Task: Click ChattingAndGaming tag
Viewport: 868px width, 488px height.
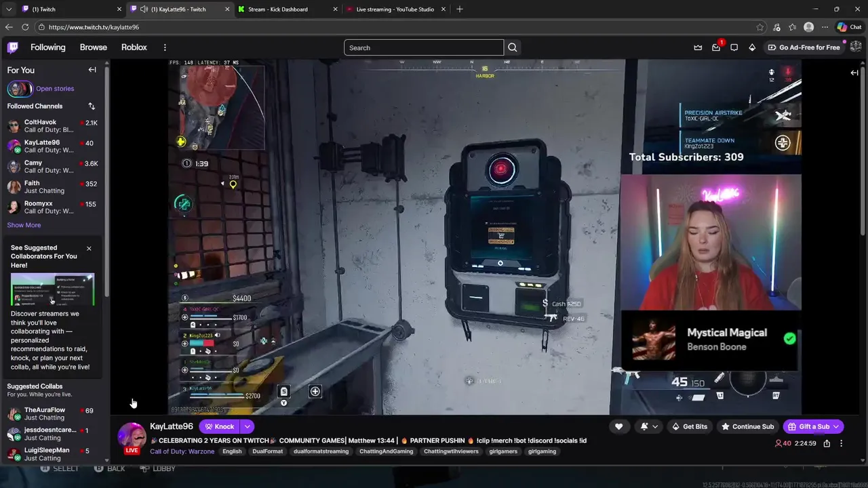Action: coord(386,451)
